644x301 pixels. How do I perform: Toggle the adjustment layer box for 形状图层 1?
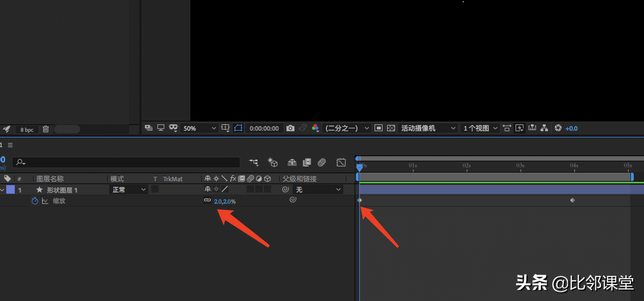(x=259, y=189)
